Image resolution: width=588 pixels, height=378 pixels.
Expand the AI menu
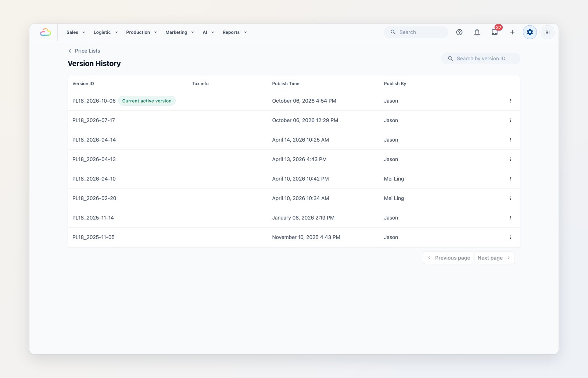pyautogui.click(x=208, y=32)
